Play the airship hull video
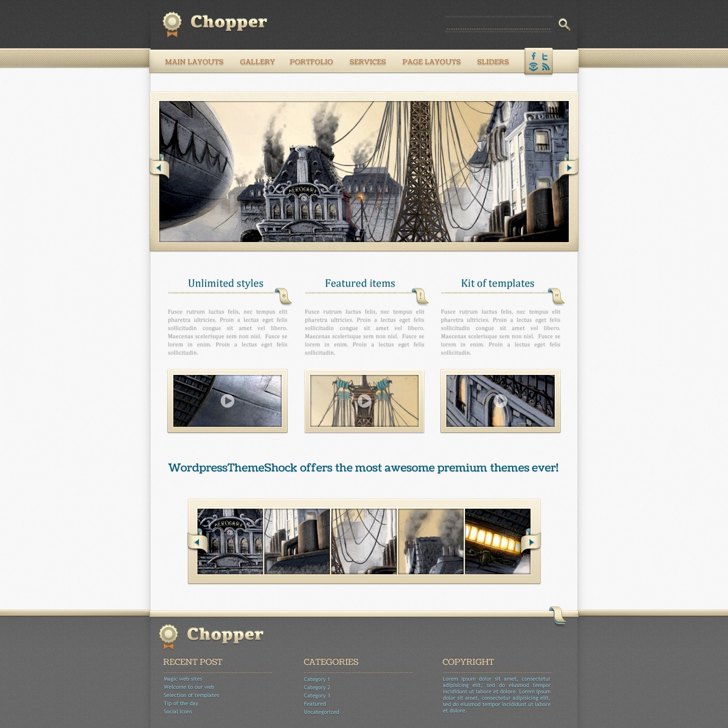The image size is (728, 728). pyautogui.click(x=227, y=401)
